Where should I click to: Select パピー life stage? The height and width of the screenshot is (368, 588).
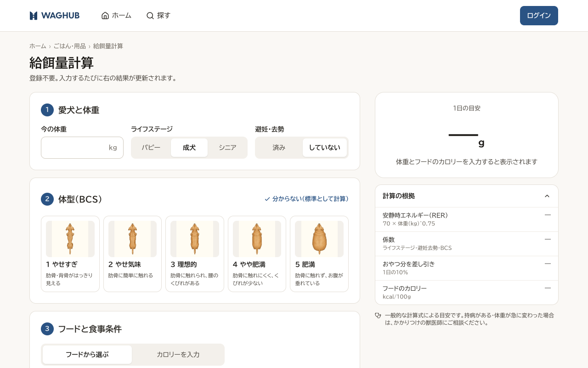tap(151, 148)
